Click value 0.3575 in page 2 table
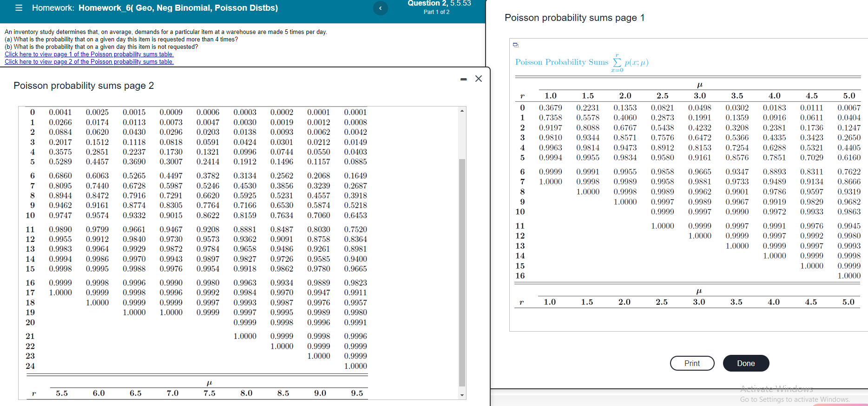Viewport: 868px width, 406px height. (x=60, y=152)
